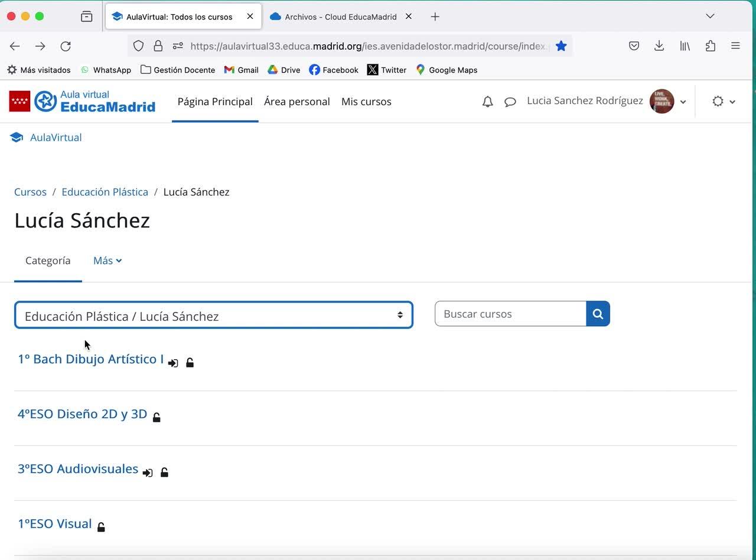Viewport: 756px width, 560px height.
Task: Open a new browser tab
Action: (x=435, y=17)
